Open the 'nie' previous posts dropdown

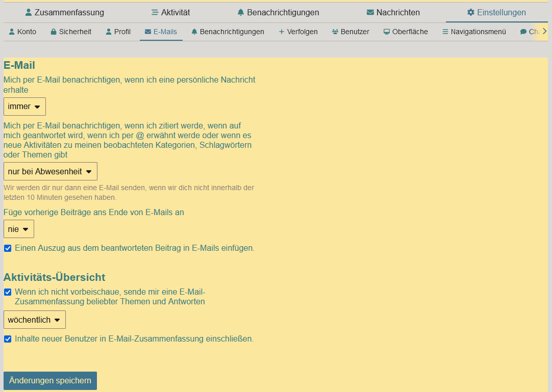coord(19,229)
